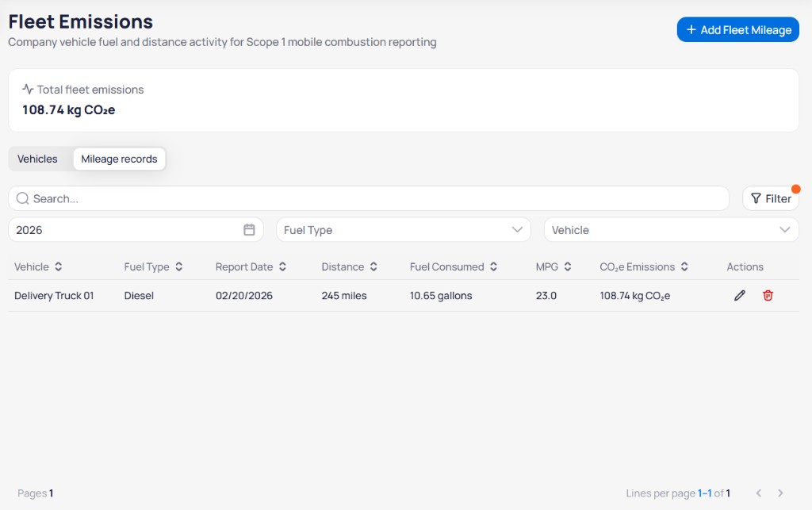
Task: Click the 245 miles distance cell
Action: click(344, 296)
